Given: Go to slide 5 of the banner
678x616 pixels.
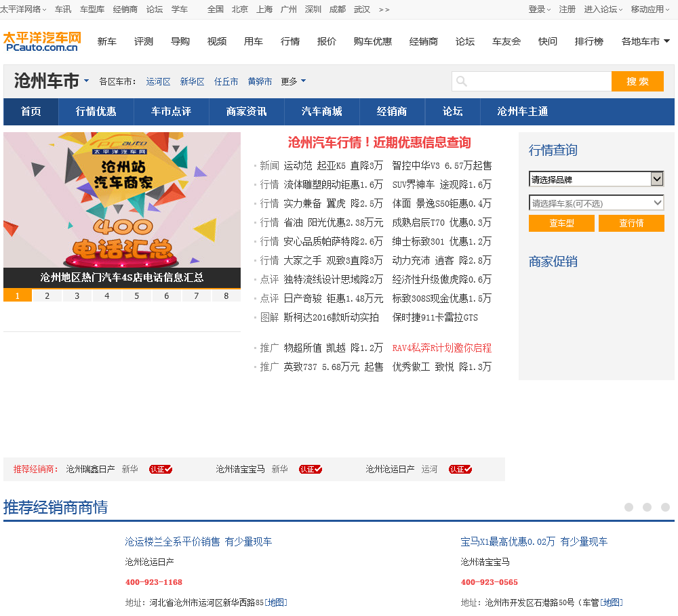Looking at the screenshot, I should [x=137, y=295].
